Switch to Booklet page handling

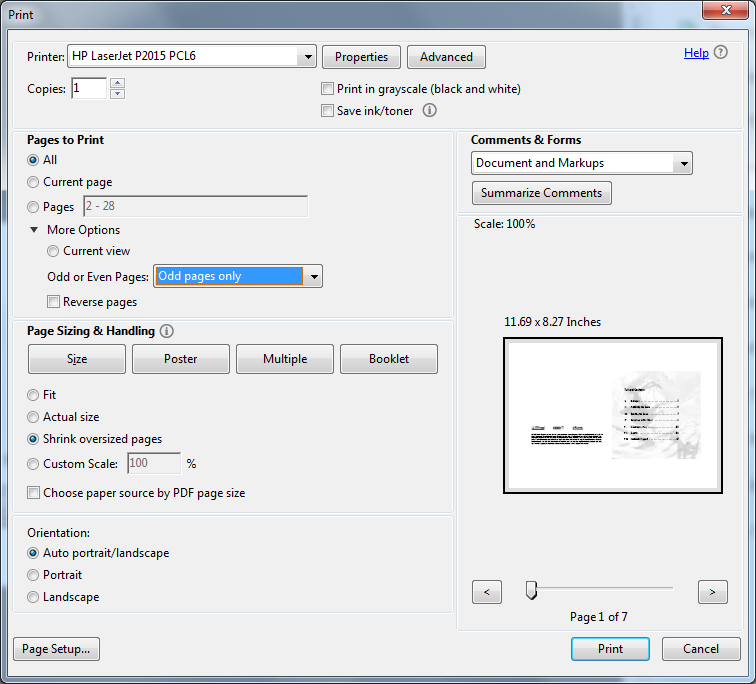[x=389, y=359]
